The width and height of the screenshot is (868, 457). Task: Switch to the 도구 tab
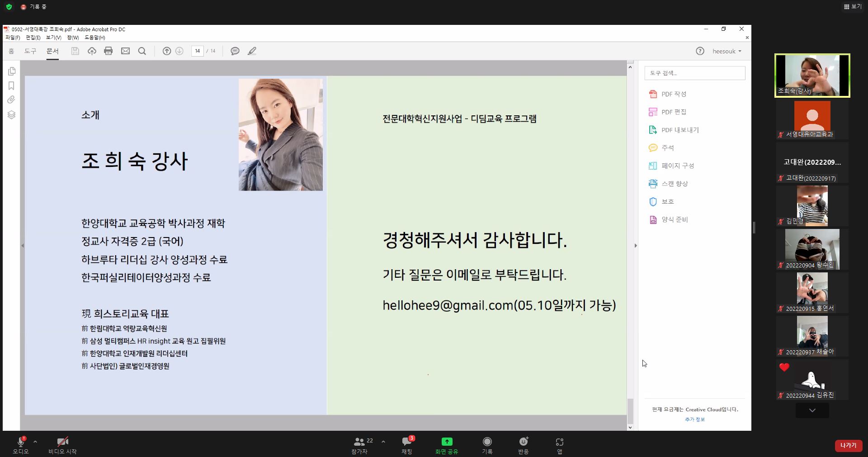[x=30, y=51]
